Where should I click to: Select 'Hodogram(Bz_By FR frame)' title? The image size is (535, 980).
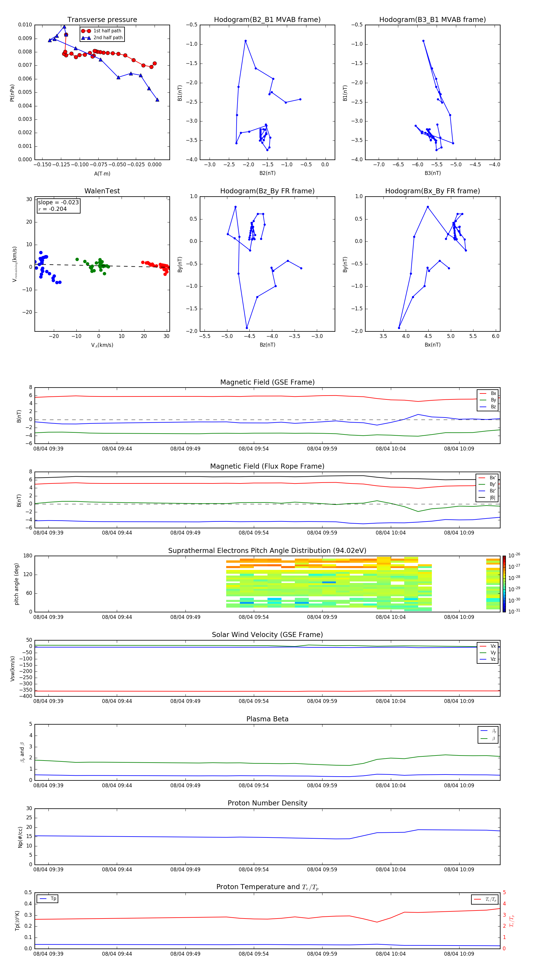(267, 191)
